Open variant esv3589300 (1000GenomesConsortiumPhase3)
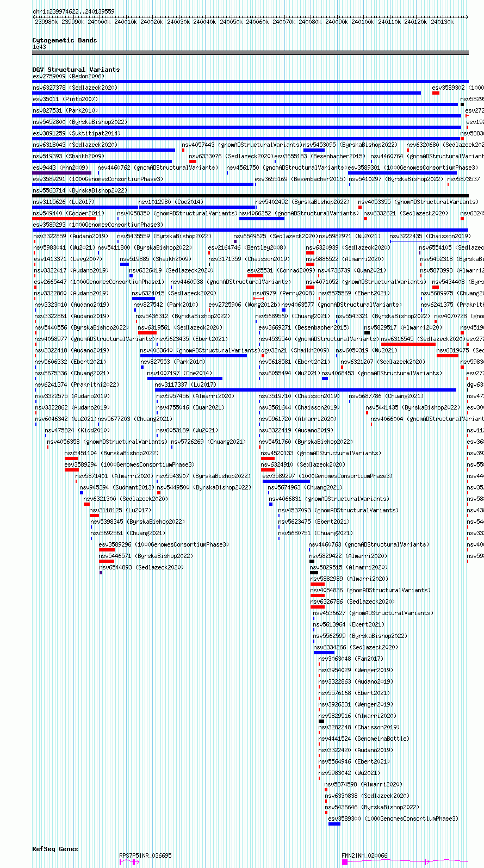Screen dimensions: 484x868 point(334,824)
